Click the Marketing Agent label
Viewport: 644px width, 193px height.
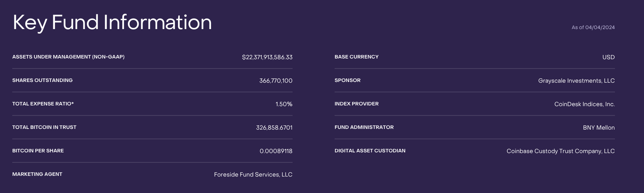point(37,174)
